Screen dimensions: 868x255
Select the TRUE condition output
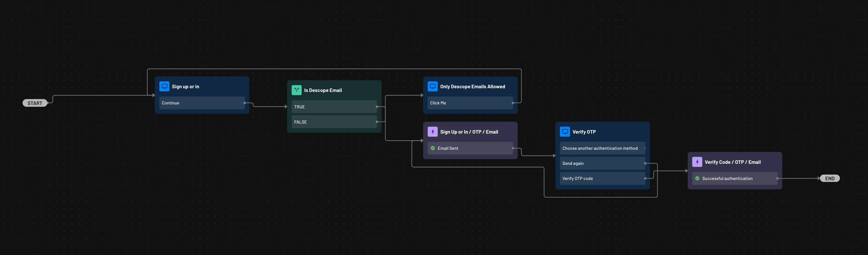click(x=333, y=107)
